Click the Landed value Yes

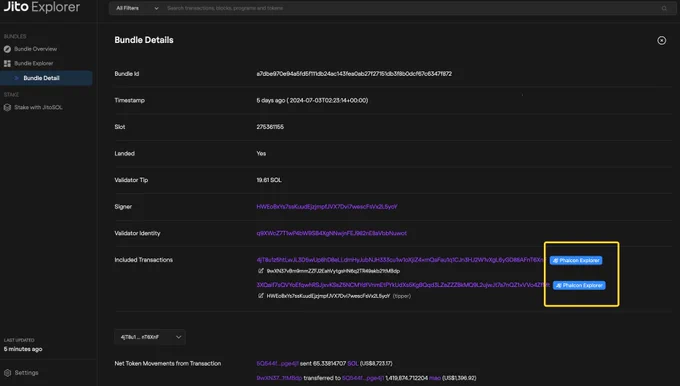click(x=261, y=154)
